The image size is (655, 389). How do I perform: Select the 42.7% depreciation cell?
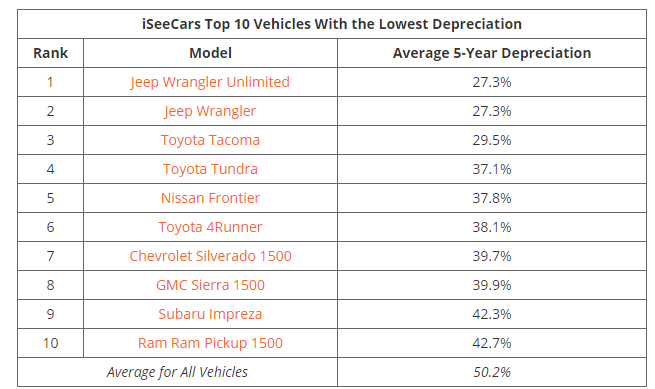coord(492,343)
